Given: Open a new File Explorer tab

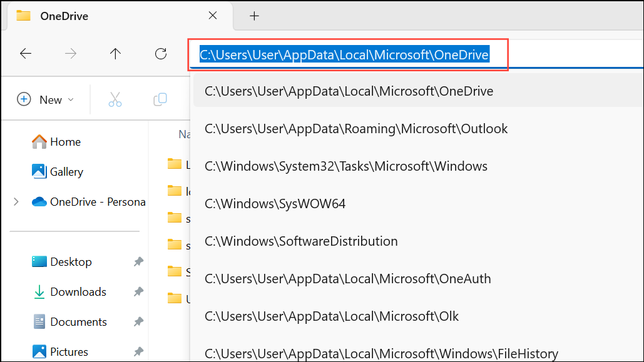Looking at the screenshot, I should (254, 15).
